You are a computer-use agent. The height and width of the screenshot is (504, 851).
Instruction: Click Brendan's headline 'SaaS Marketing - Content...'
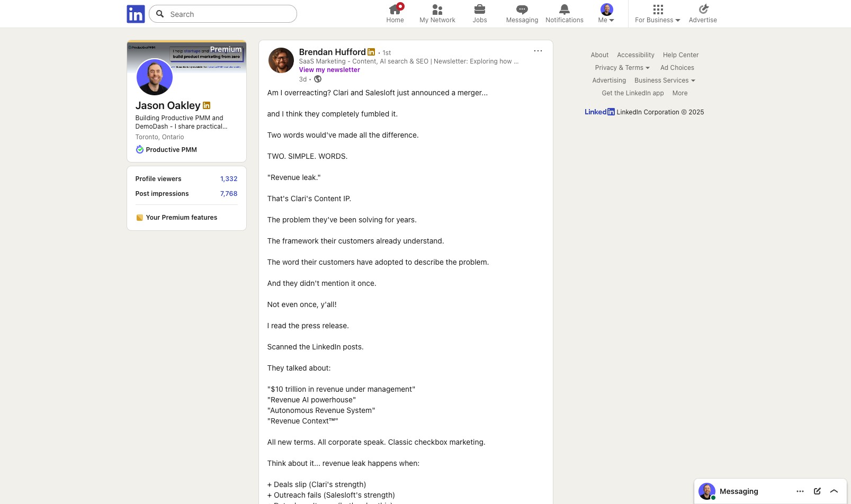point(409,61)
